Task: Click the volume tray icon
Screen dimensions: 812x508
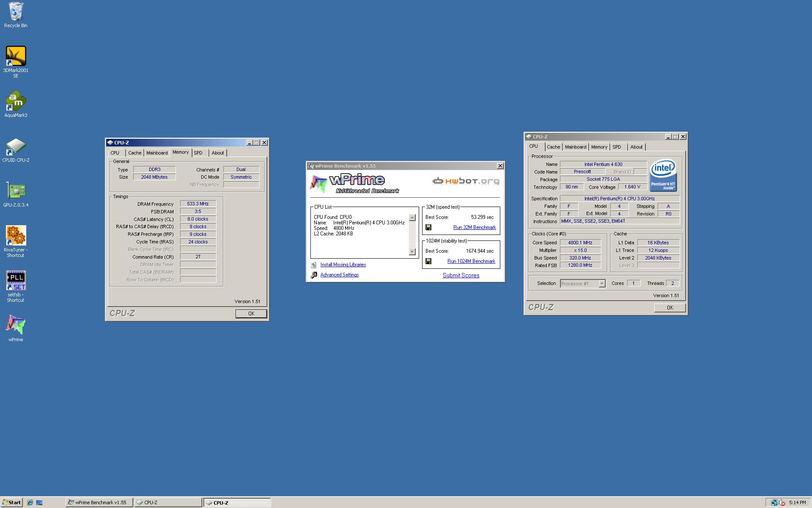Action: [782, 502]
